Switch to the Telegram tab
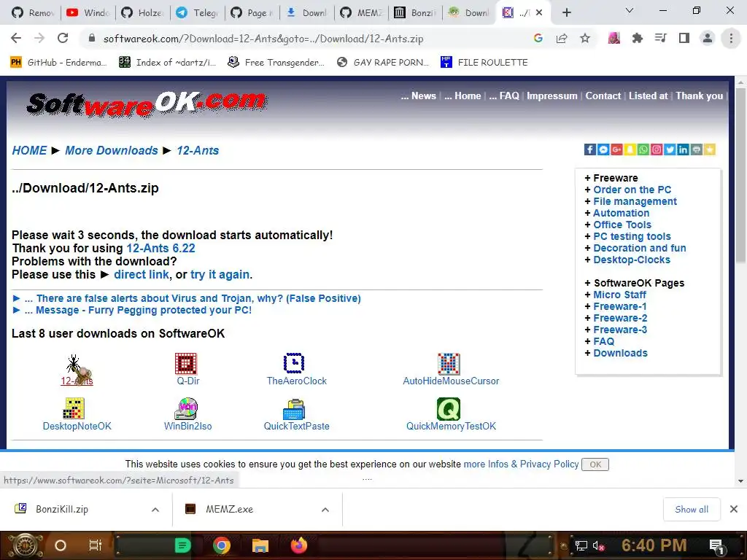 [x=197, y=13]
